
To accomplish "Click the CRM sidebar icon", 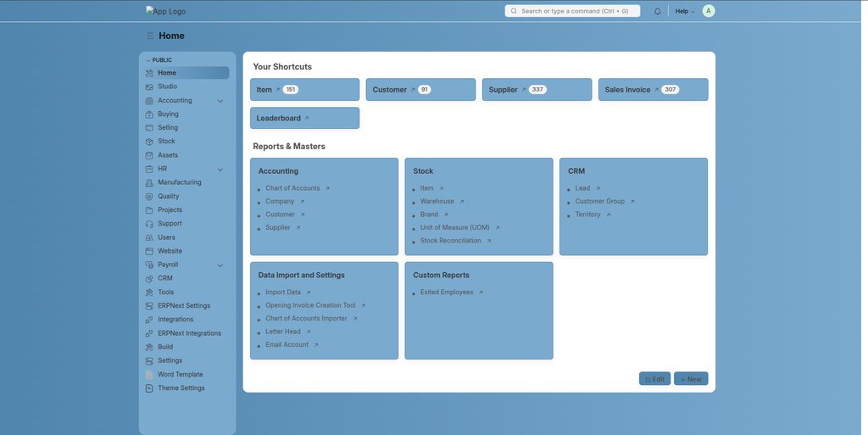I will tap(149, 279).
